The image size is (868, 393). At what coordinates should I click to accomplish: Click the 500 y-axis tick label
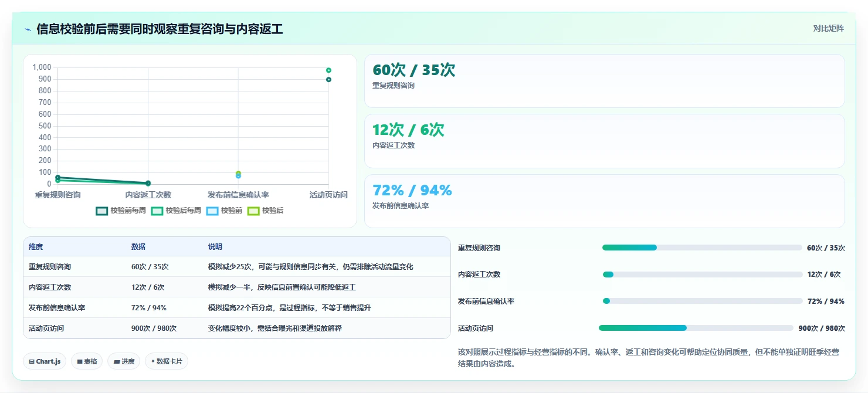[45, 126]
